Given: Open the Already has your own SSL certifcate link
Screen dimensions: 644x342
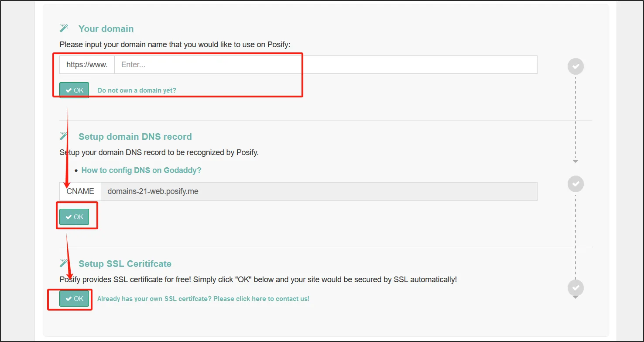Looking at the screenshot, I should click(203, 299).
